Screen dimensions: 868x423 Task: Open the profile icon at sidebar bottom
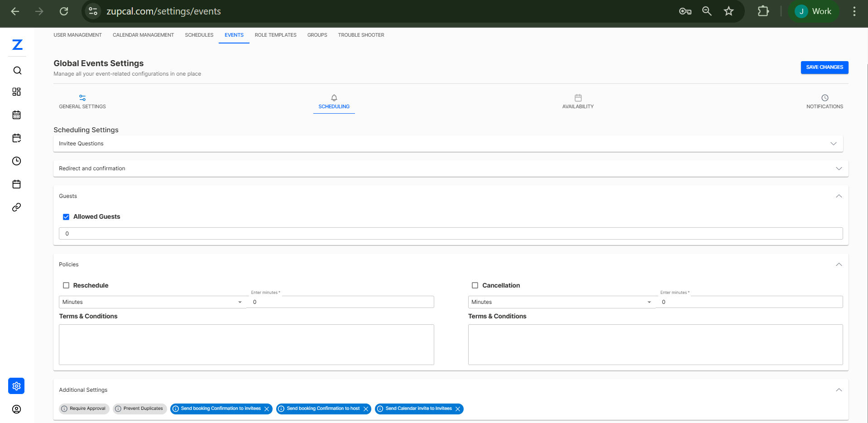click(17, 409)
